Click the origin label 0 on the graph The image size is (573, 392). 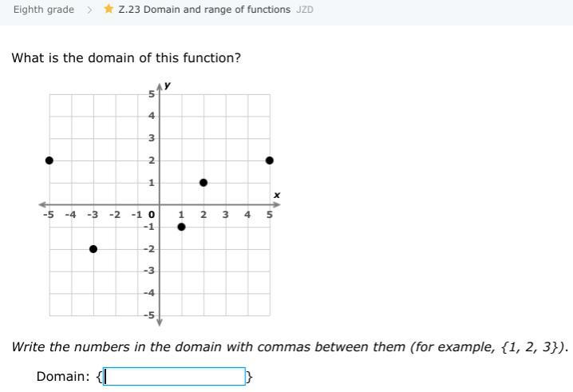point(152,214)
